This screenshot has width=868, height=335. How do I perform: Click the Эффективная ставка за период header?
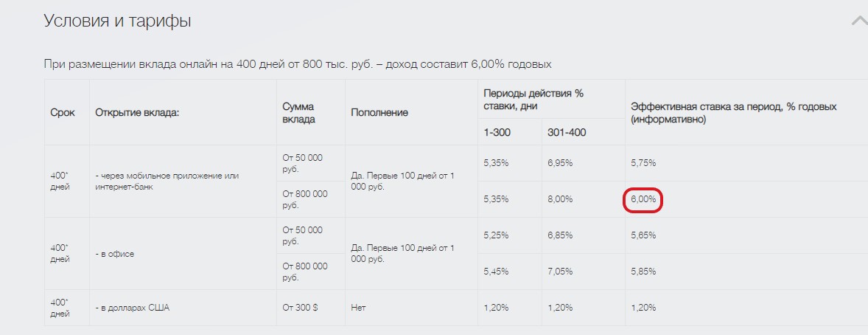coord(733,113)
